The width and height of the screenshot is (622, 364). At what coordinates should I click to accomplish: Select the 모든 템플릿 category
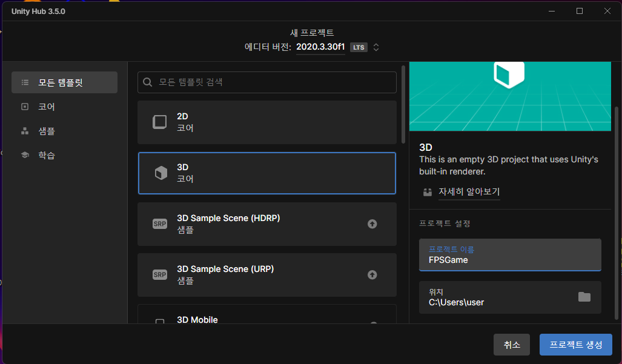pyautogui.click(x=64, y=82)
